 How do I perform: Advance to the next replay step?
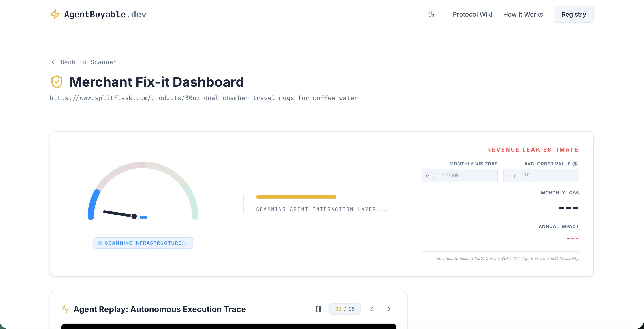tap(389, 309)
